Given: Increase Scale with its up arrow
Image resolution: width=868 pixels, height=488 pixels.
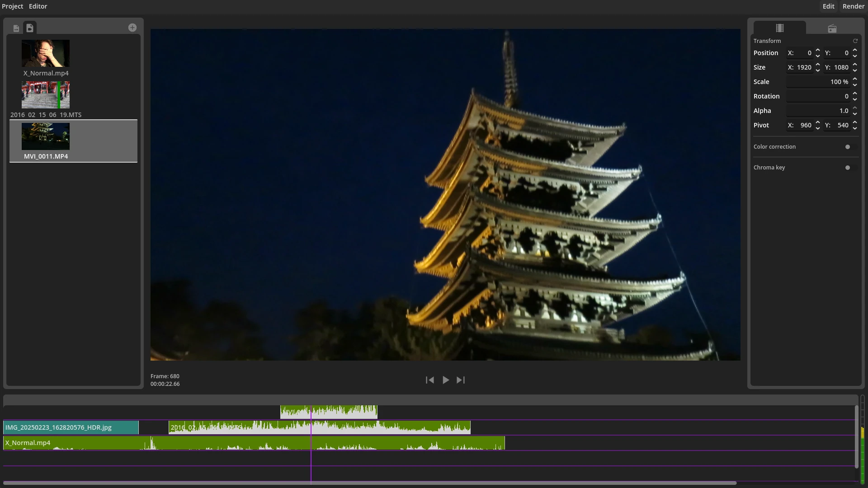Looking at the screenshot, I should tap(855, 79).
